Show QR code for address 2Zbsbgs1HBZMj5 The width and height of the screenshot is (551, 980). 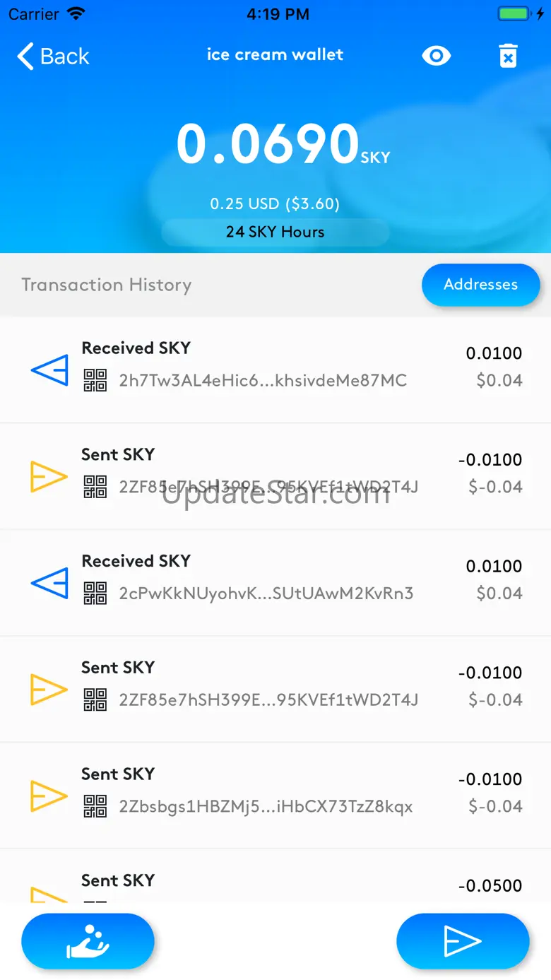(x=95, y=806)
